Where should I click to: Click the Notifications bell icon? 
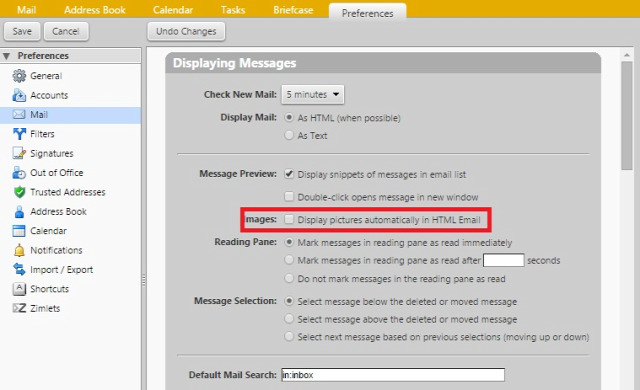[19, 250]
